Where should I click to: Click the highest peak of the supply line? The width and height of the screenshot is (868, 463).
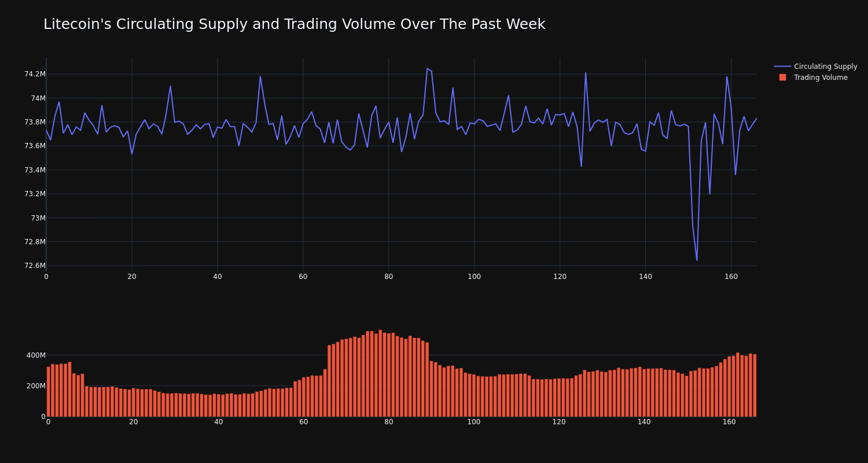point(427,68)
